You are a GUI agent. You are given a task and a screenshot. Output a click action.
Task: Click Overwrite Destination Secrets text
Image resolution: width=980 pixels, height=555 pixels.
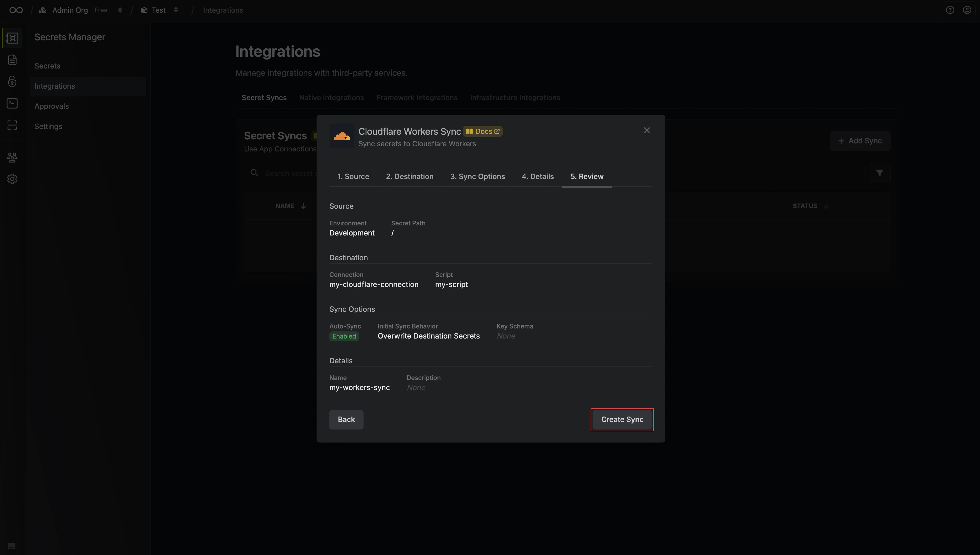click(x=429, y=336)
